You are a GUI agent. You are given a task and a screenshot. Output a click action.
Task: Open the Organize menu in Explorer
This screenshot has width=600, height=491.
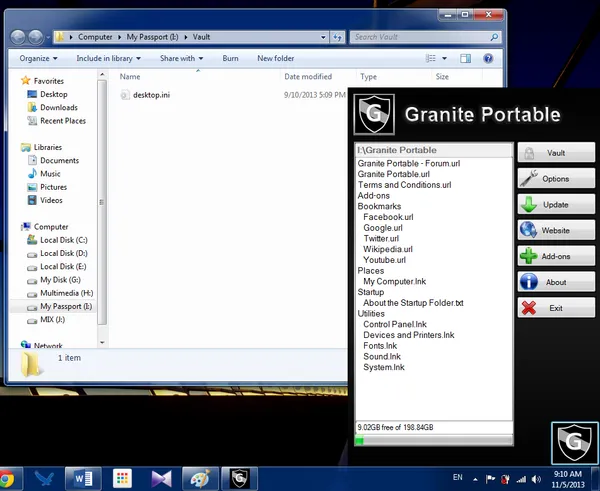tap(38, 59)
